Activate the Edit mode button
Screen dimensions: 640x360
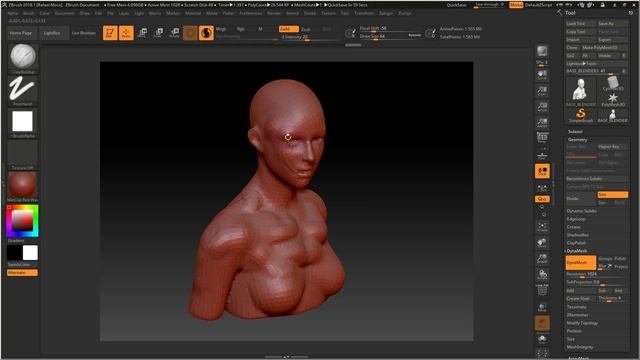(110, 33)
